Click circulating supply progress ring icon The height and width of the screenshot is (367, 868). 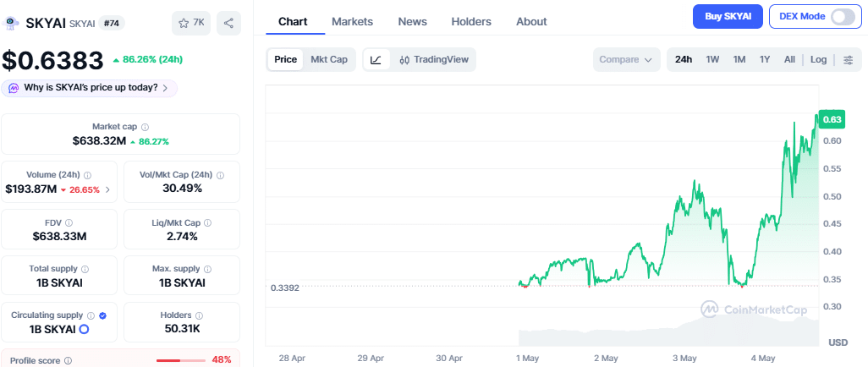[84, 329]
